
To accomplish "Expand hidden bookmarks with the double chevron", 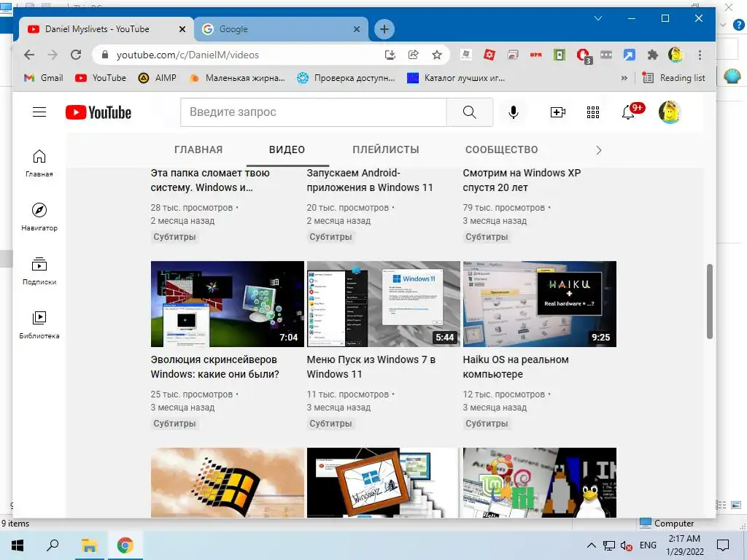I will 624,78.
